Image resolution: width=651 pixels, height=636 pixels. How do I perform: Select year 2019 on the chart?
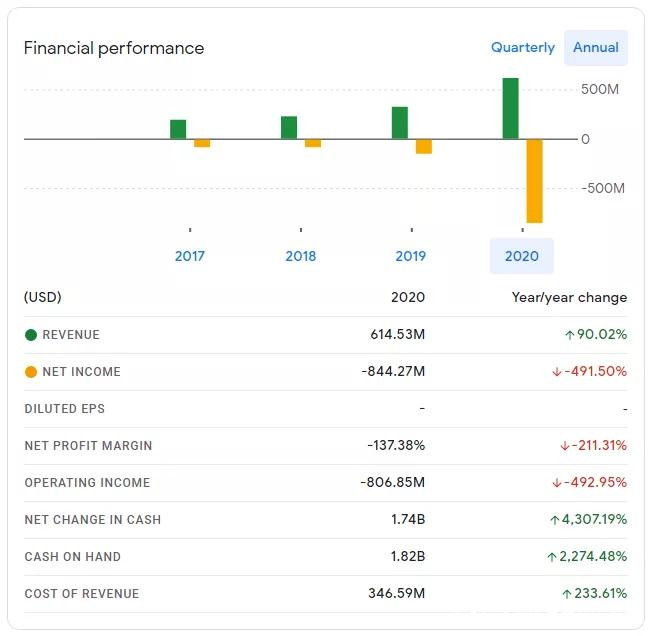click(x=411, y=256)
